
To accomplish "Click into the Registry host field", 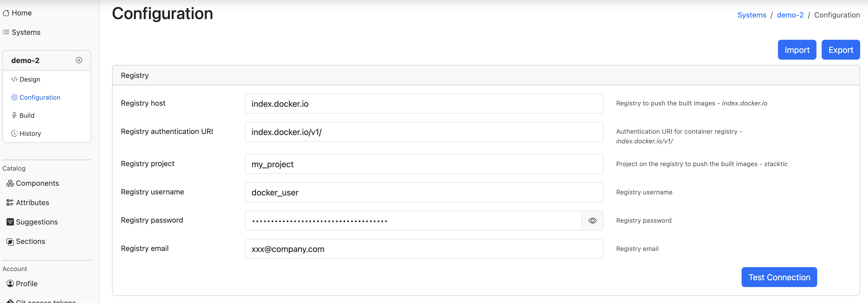I will 424,104.
